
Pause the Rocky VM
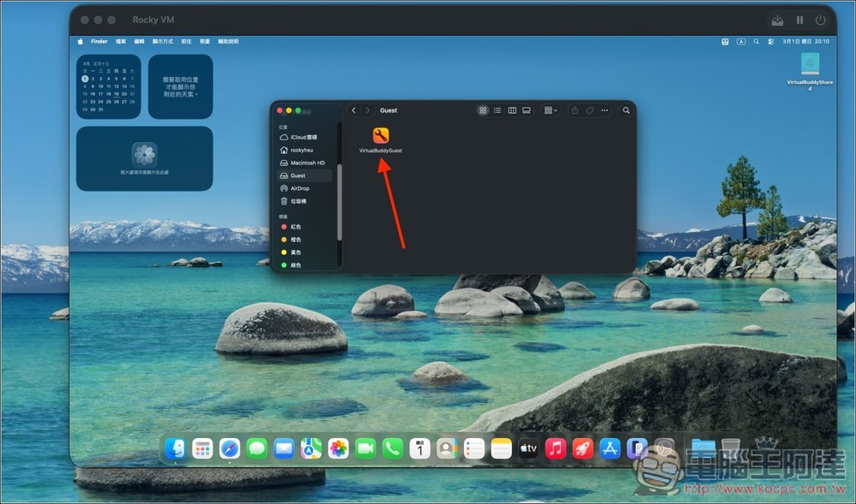(800, 21)
